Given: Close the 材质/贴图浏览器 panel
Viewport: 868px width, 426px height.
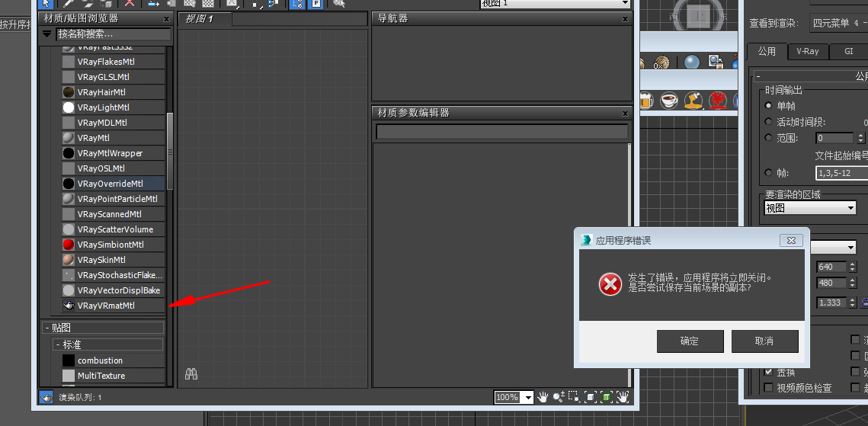Looking at the screenshot, I should [167, 19].
